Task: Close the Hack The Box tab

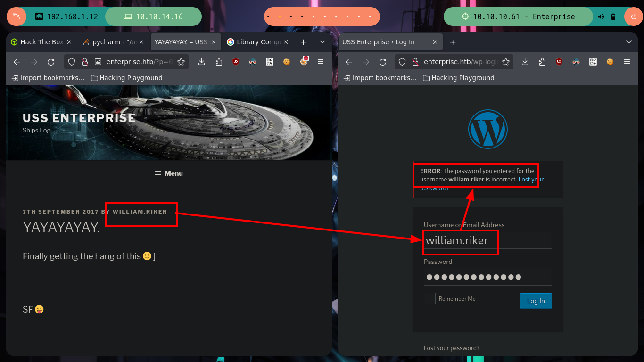Action: click(70, 42)
